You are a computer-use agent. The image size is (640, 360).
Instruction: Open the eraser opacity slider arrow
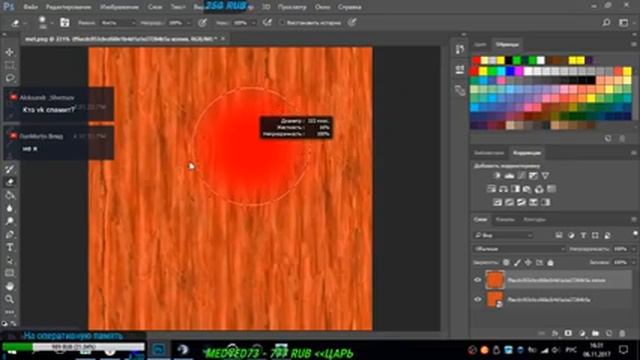(x=189, y=23)
